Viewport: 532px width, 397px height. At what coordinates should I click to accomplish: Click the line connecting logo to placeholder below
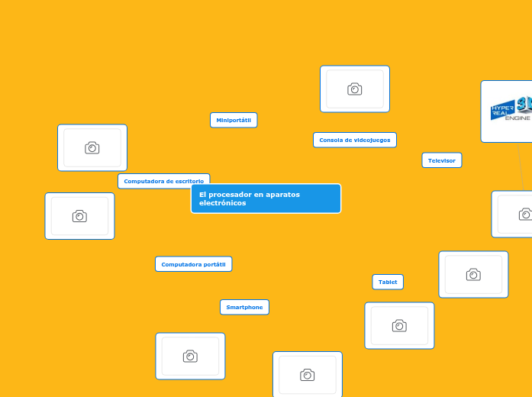coord(521,166)
